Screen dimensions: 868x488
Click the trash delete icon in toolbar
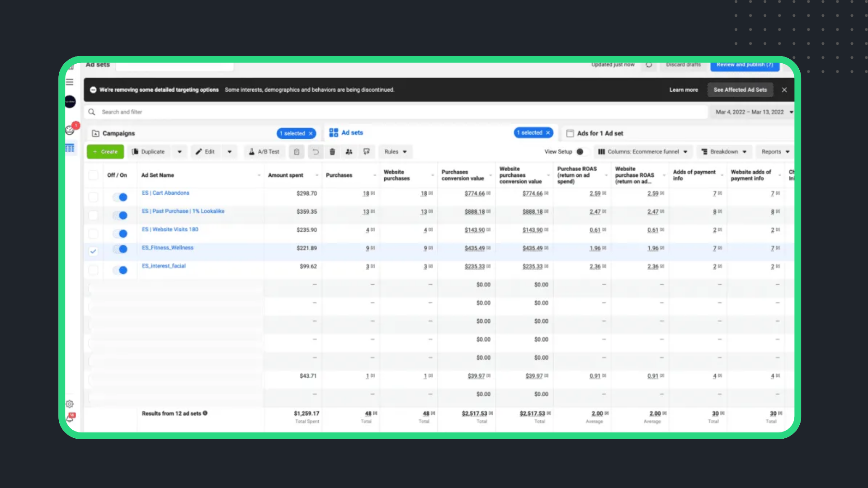[332, 152]
